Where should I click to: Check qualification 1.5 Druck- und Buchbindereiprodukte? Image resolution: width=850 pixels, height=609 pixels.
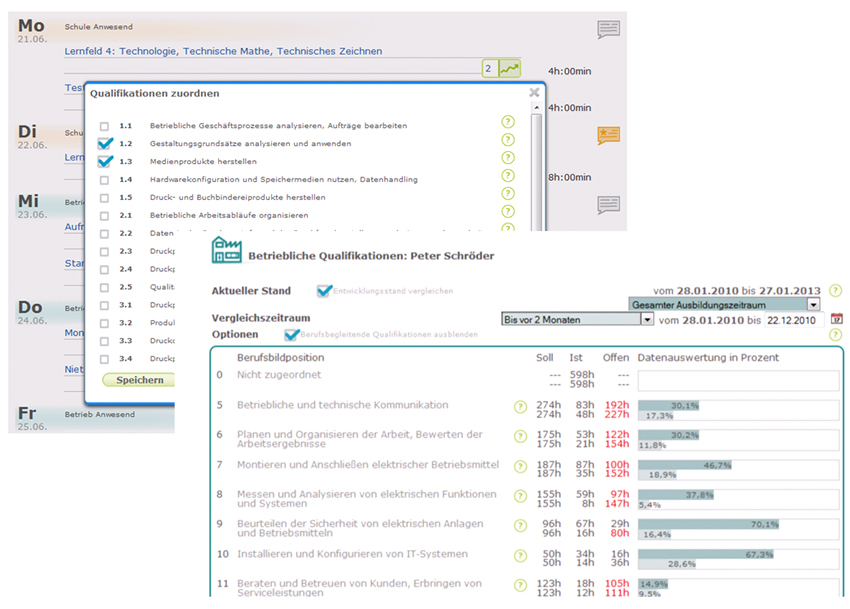click(104, 198)
